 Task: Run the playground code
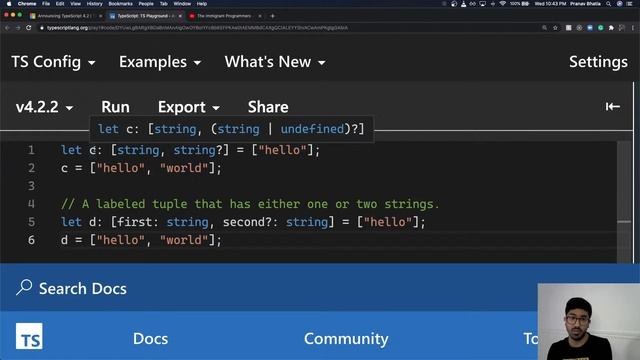tap(115, 107)
